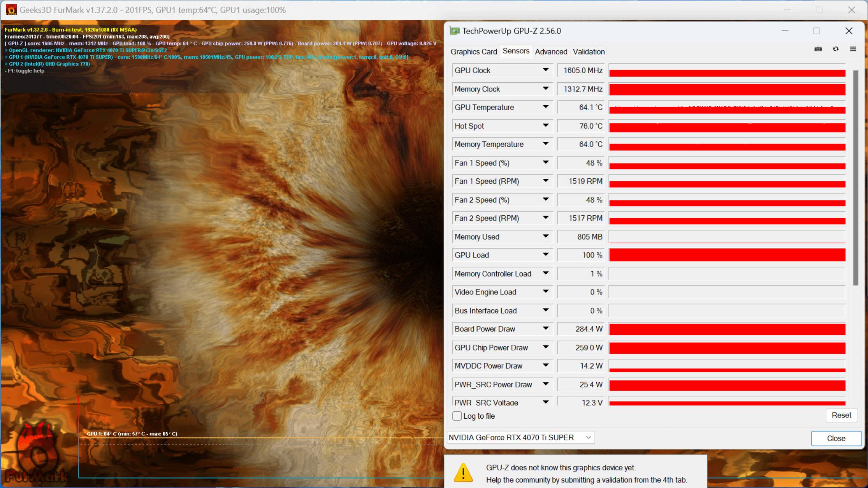This screenshot has width=868, height=488.
Task: Expand the Board Power Draw dropdown arrow
Action: (545, 329)
